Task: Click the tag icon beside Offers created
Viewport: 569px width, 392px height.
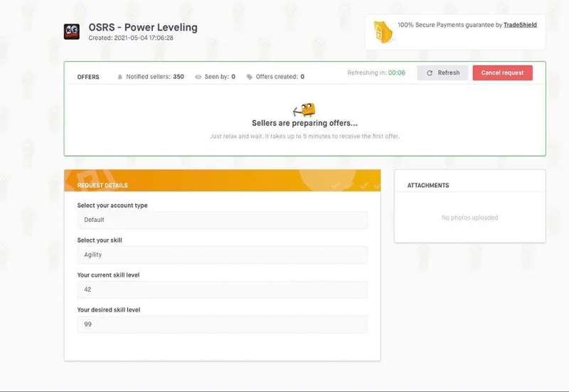Action: pyautogui.click(x=250, y=77)
